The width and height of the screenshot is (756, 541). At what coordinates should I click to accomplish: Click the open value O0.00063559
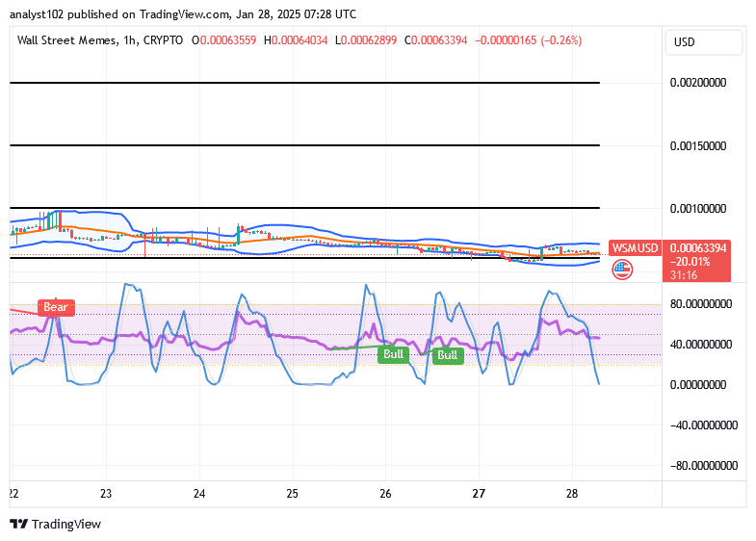(x=223, y=40)
